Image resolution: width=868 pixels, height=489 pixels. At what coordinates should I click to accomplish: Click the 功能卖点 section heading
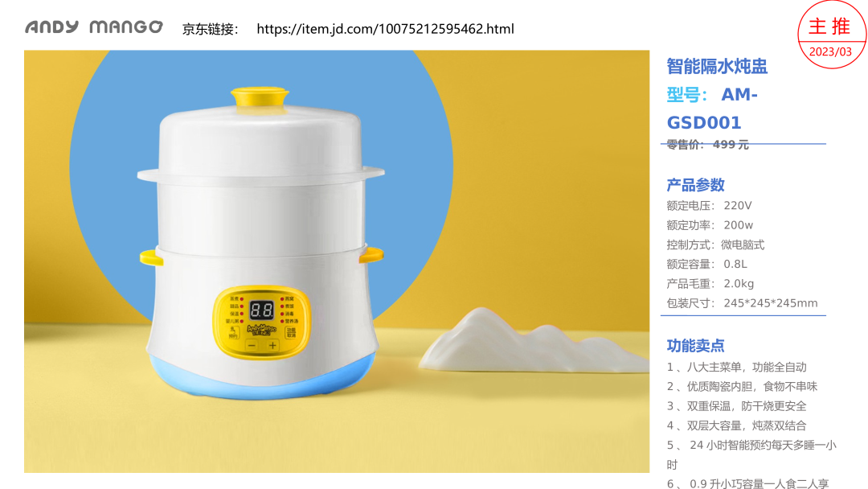click(695, 346)
